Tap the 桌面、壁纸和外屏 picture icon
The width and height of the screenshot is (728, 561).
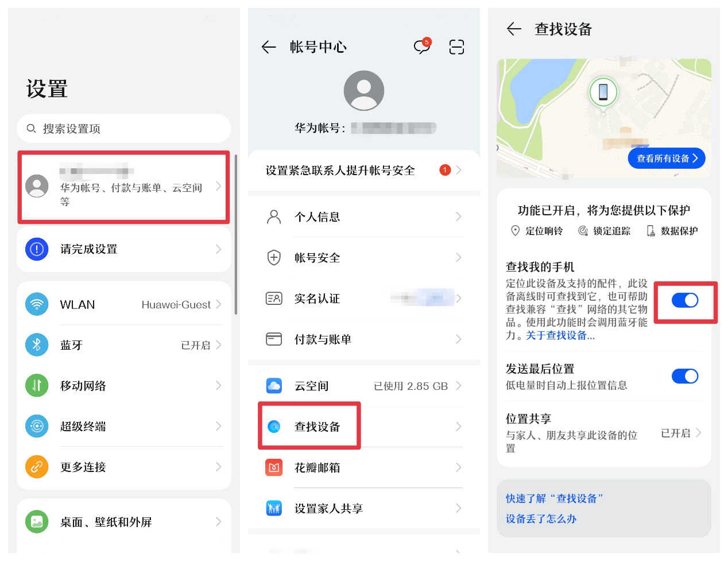(x=37, y=521)
